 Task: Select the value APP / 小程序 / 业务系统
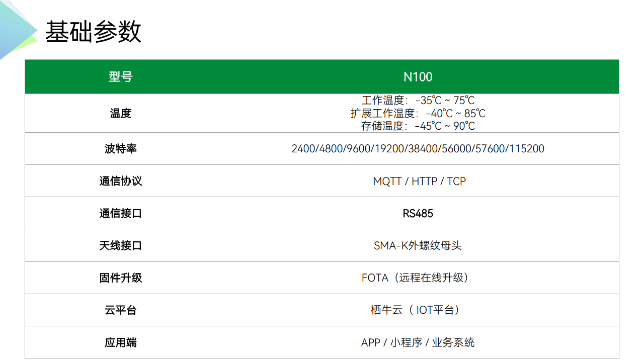pyautogui.click(x=418, y=342)
